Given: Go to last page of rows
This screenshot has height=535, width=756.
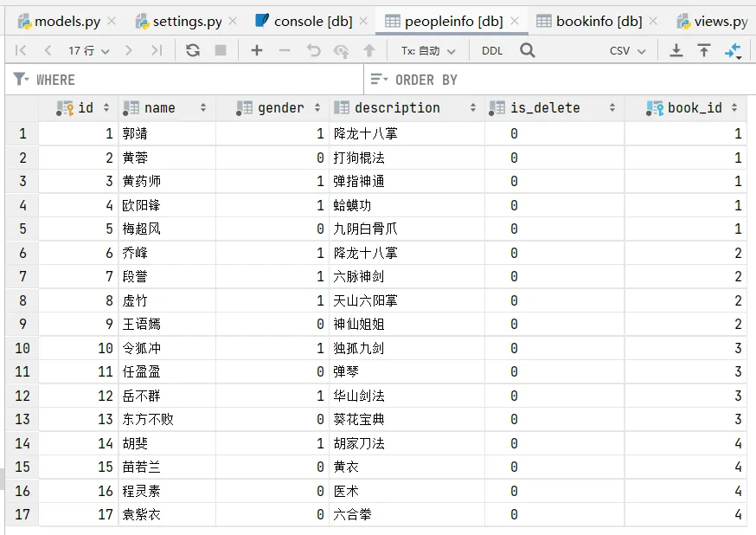Looking at the screenshot, I should click(x=157, y=50).
